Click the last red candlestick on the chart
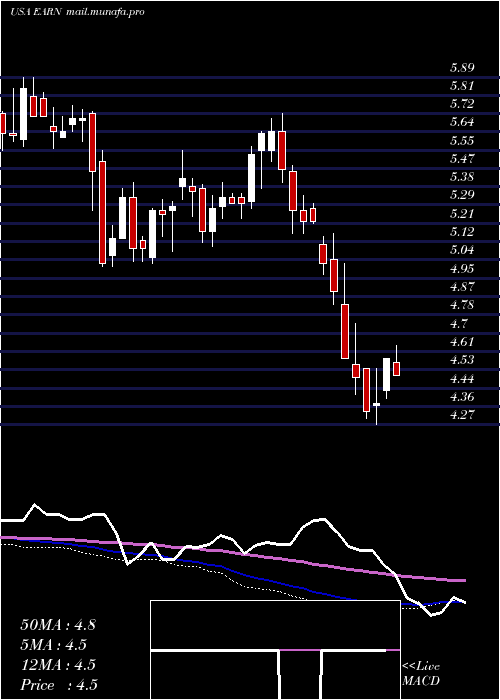The image size is (500, 700). (x=396, y=369)
